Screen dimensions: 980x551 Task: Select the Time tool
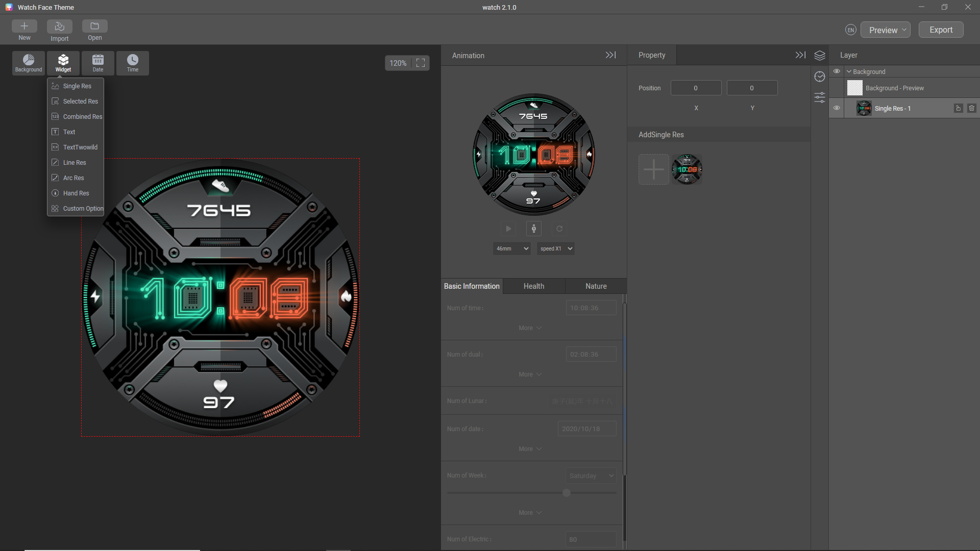(x=133, y=63)
